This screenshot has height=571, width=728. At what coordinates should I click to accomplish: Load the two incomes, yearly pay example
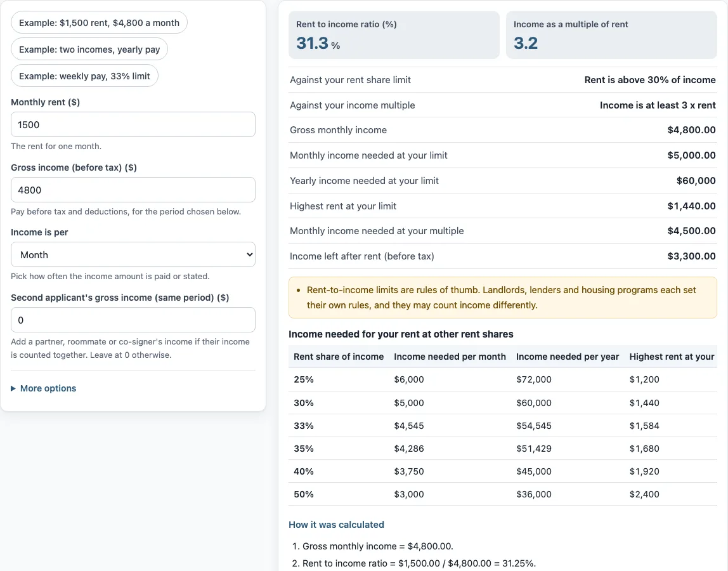point(89,49)
